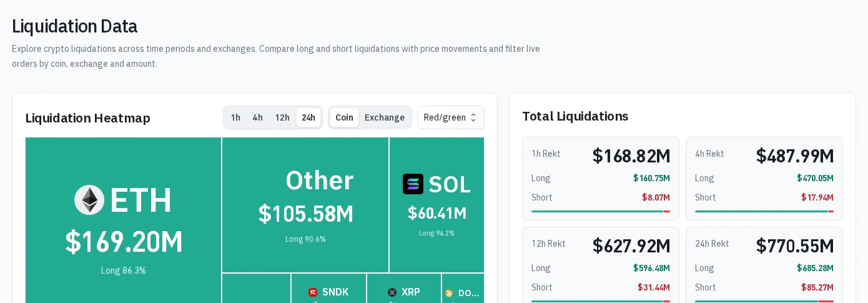Image resolution: width=868 pixels, height=303 pixels.
Task: Click the Total Liquidations section title
Action: (x=575, y=116)
